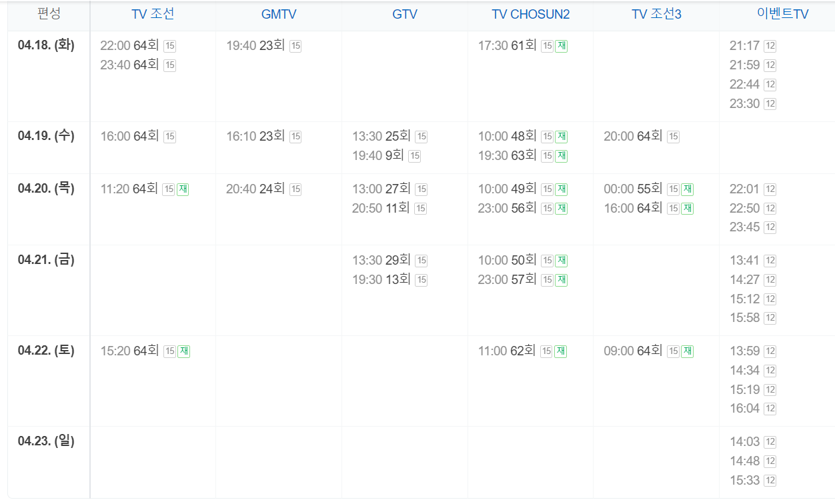Open the TV CHOSUN2 channel header link

(x=531, y=14)
